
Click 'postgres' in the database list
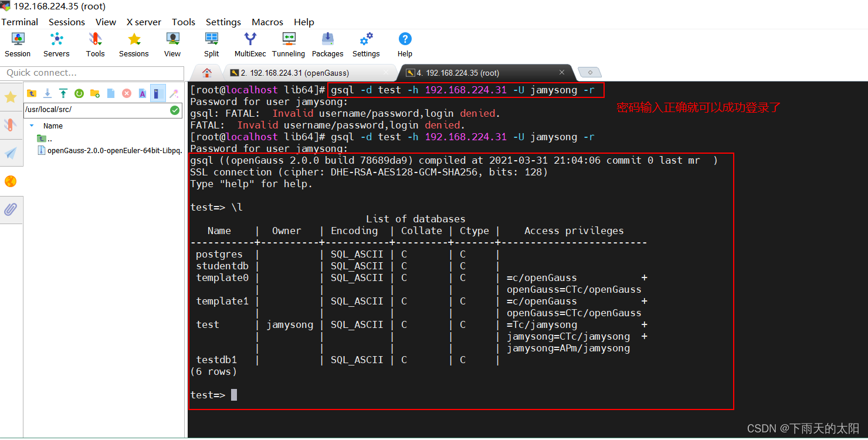(219, 254)
